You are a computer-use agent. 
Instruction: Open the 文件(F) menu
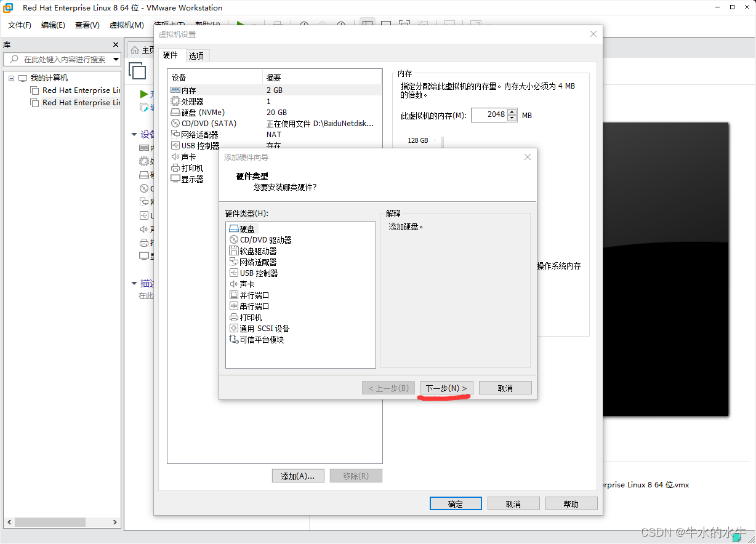tap(20, 25)
